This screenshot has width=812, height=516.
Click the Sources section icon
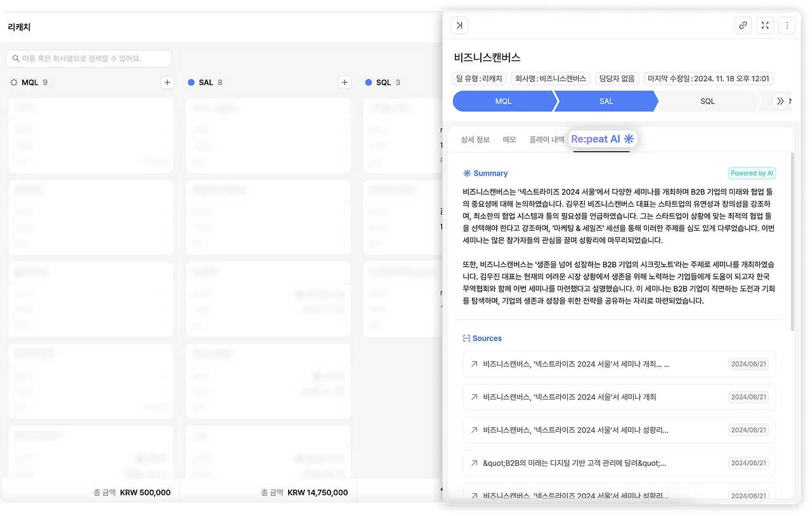(x=467, y=338)
